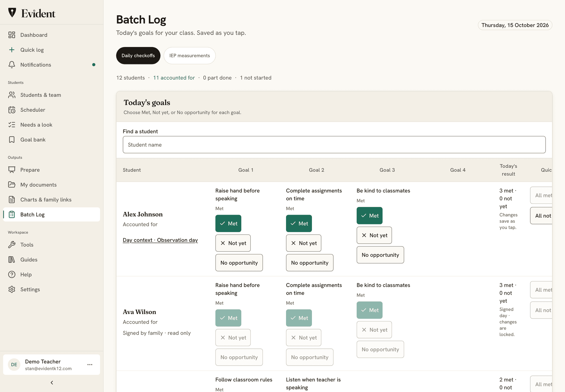565x392 pixels.
Task: Mark Not yet for Alex's Raise hand goal
Action: (233, 243)
